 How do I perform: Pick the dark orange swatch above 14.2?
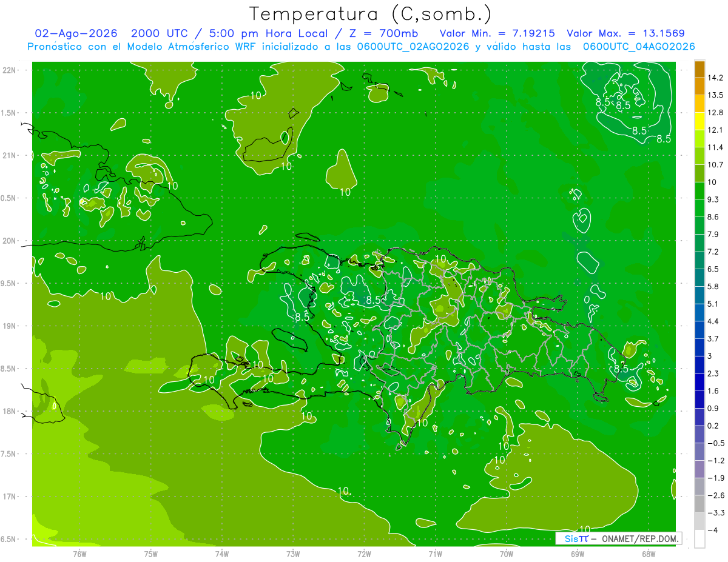click(699, 69)
